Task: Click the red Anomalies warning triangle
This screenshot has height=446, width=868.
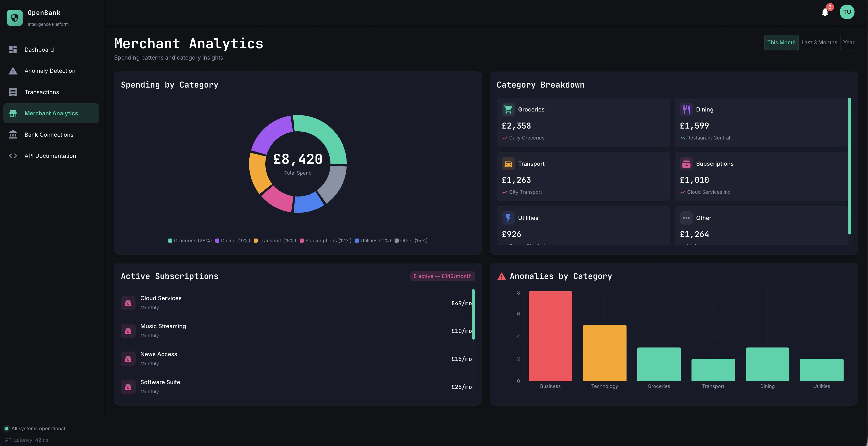Action: (501, 276)
